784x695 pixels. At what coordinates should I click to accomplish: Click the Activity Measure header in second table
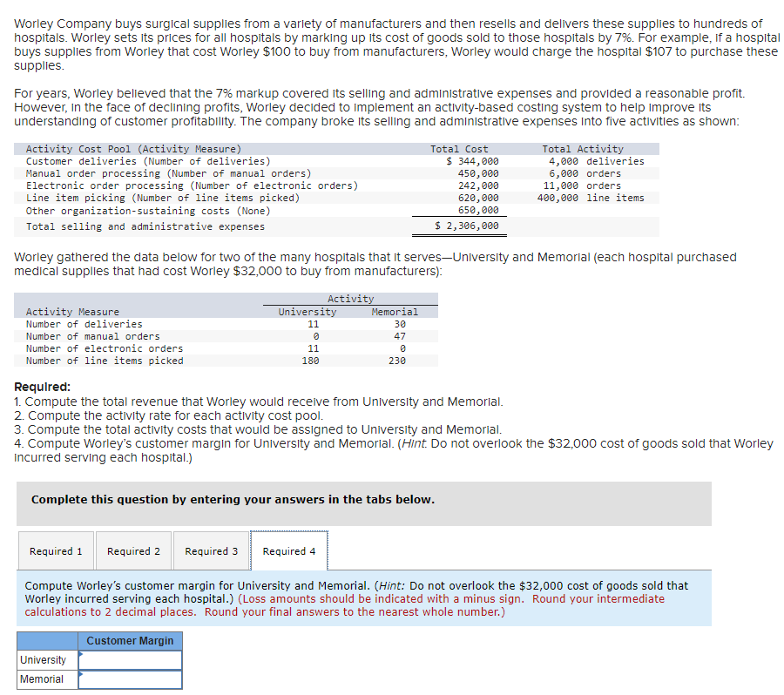(x=72, y=312)
